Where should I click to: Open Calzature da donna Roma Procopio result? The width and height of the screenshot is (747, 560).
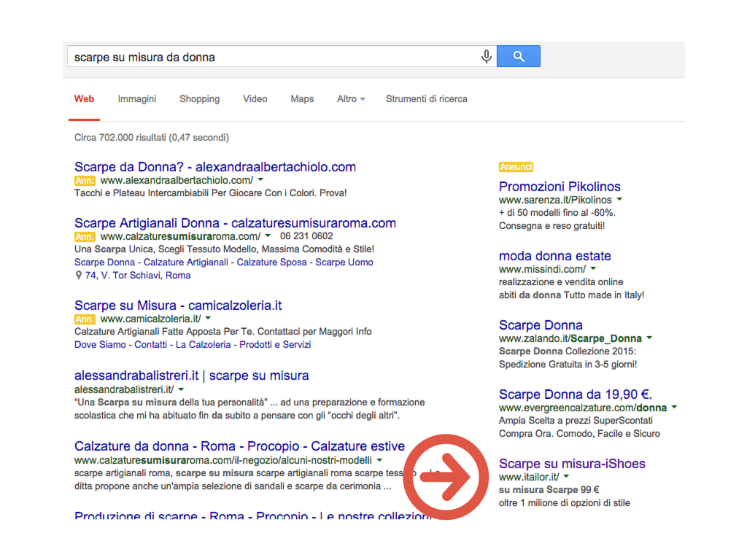click(239, 446)
